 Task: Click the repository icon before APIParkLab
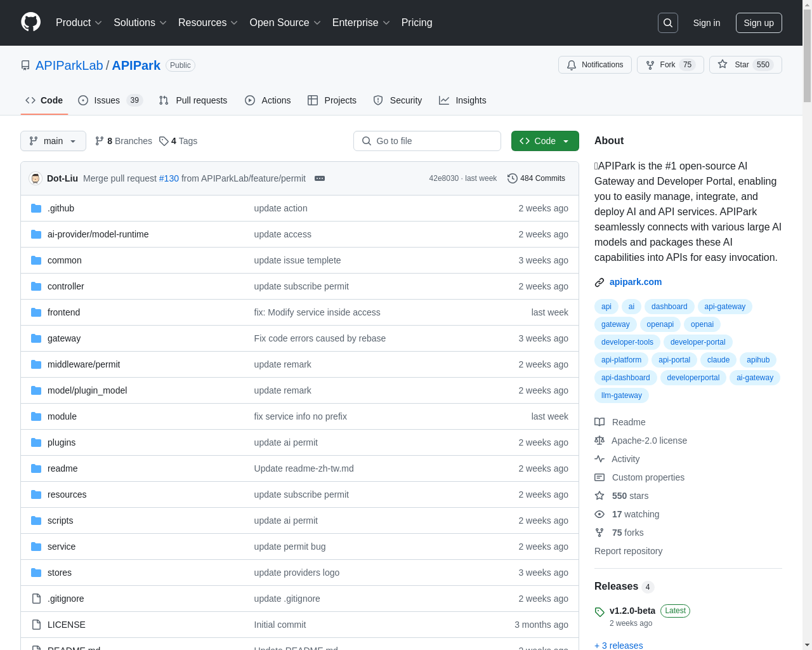pos(25,65)
